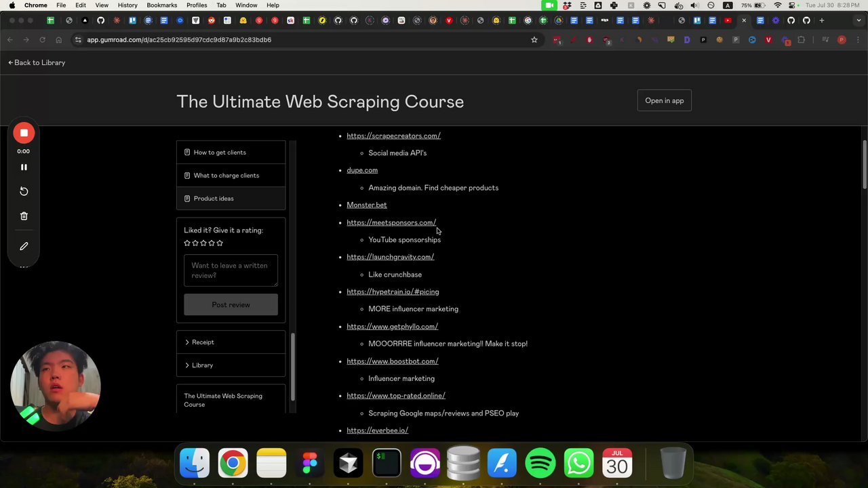Open hypetrain.io pricing link
Image resolution: width=868 pixels, height=488 pixels.
click(x=393, y=291)
